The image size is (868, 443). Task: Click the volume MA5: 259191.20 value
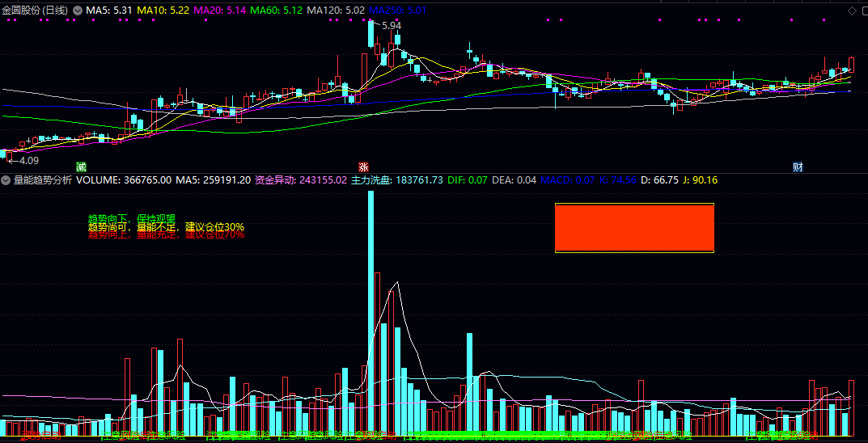(x=213, y=179)
